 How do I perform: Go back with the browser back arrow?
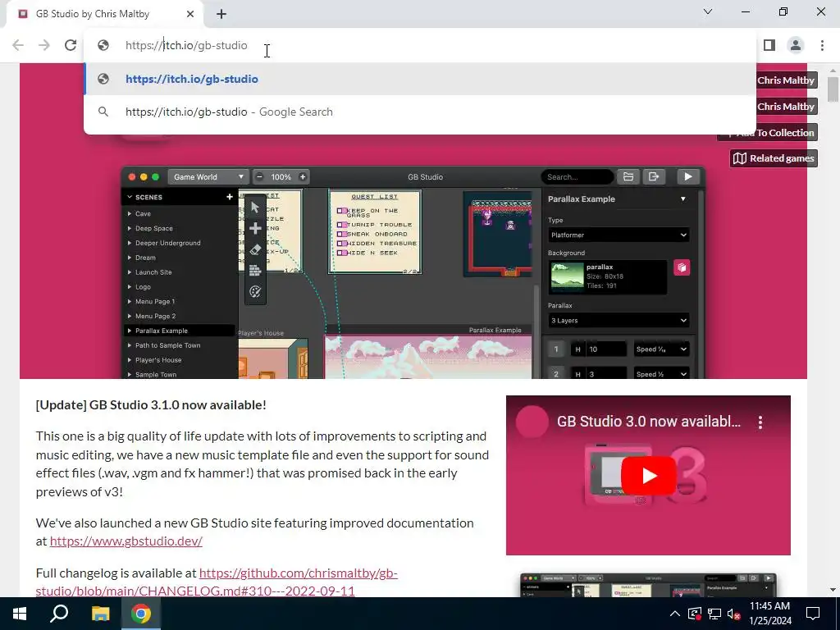(18, 45)
